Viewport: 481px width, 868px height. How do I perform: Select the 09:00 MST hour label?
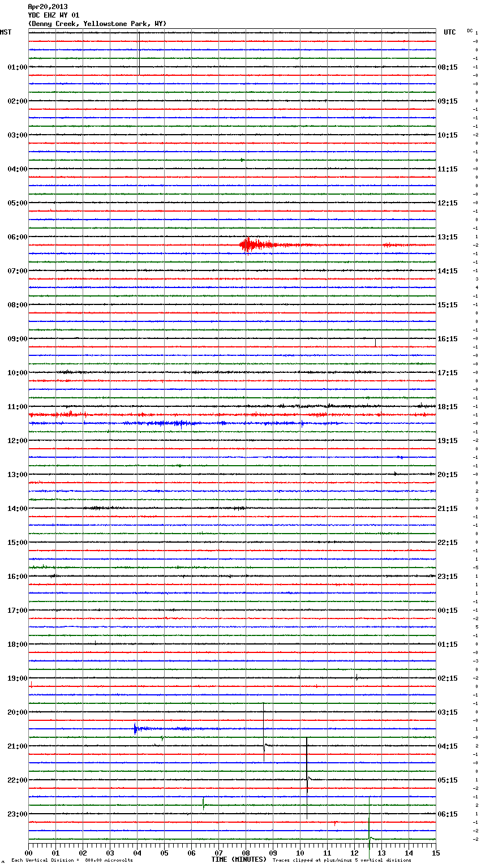[18, 339]
